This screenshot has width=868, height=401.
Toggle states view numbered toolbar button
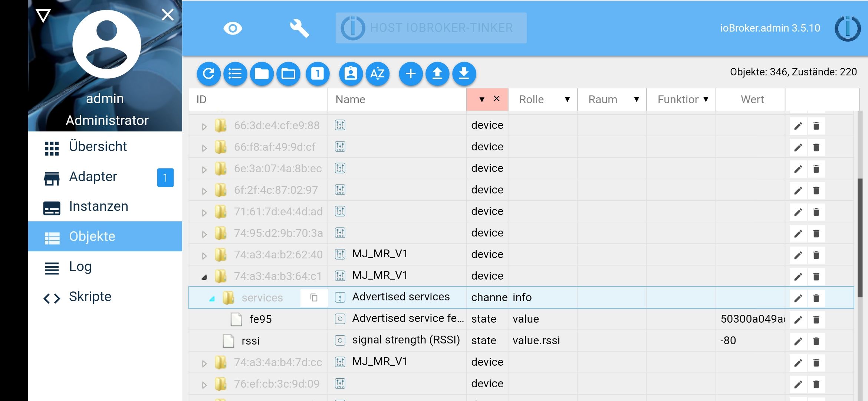[x=318, y=74]
